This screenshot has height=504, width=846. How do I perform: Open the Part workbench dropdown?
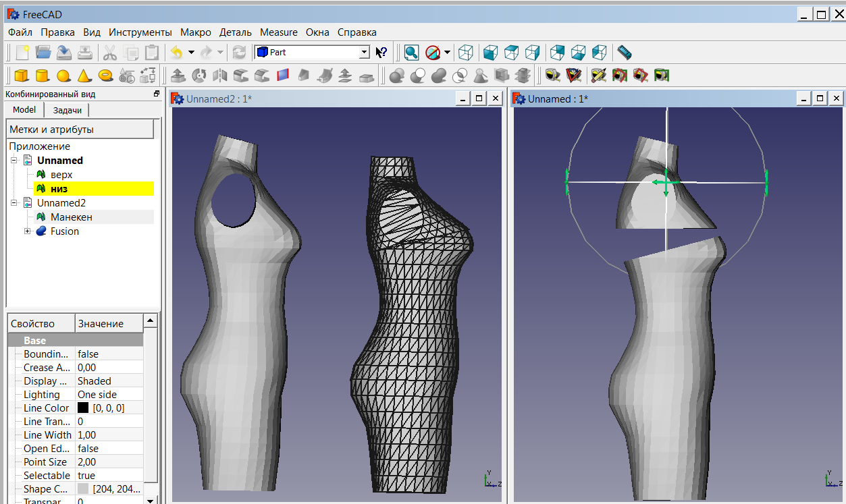(364, 52)
